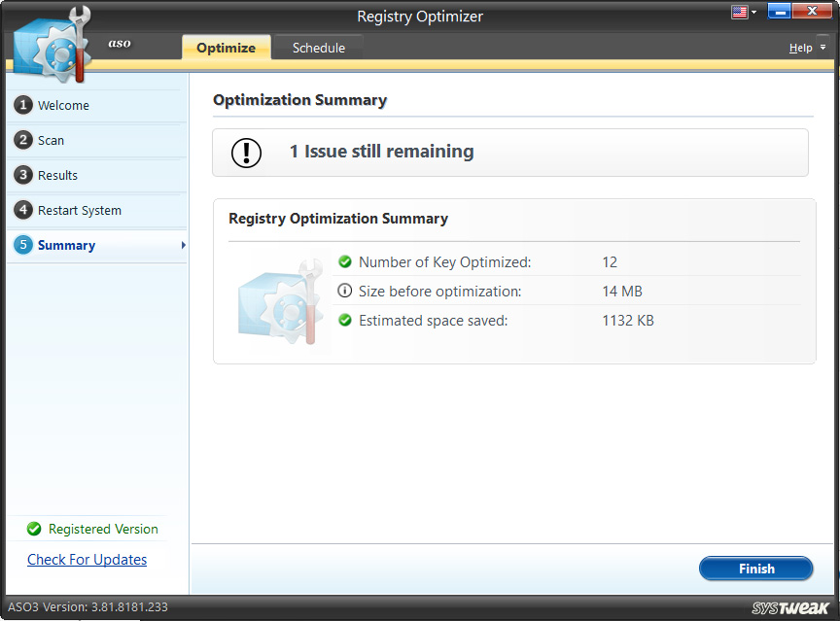Click the Restart System step
840x621 pixels.
pos(78,210)
